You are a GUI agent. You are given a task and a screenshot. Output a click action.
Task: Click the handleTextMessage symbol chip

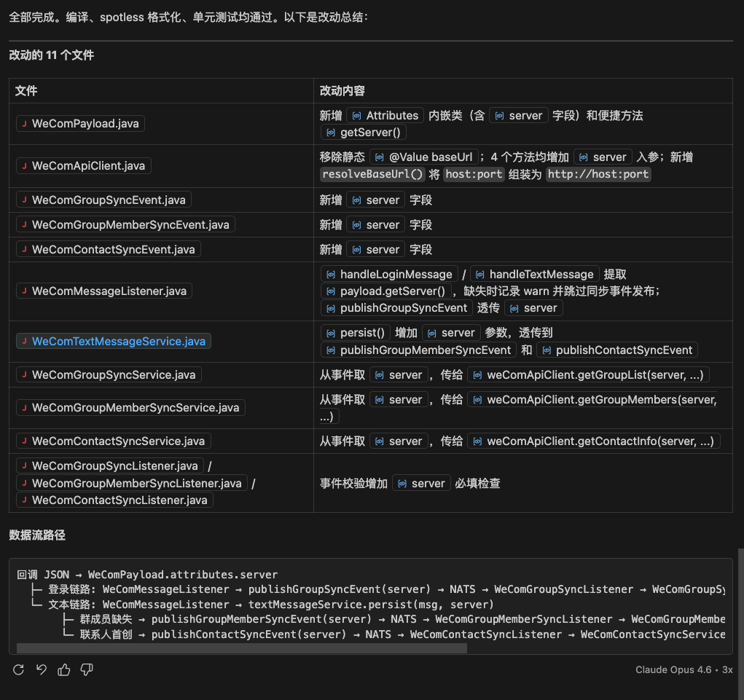pyautogui.click(x=534, y=274)
